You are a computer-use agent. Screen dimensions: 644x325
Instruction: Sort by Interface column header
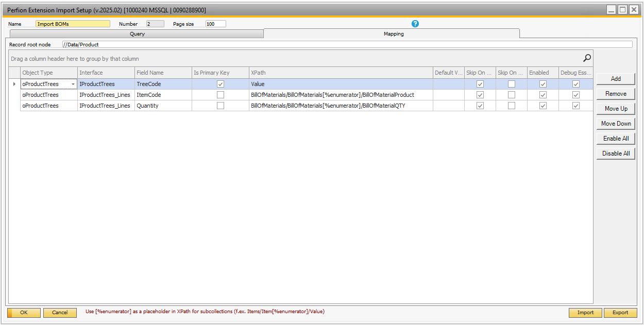point(106,73)
